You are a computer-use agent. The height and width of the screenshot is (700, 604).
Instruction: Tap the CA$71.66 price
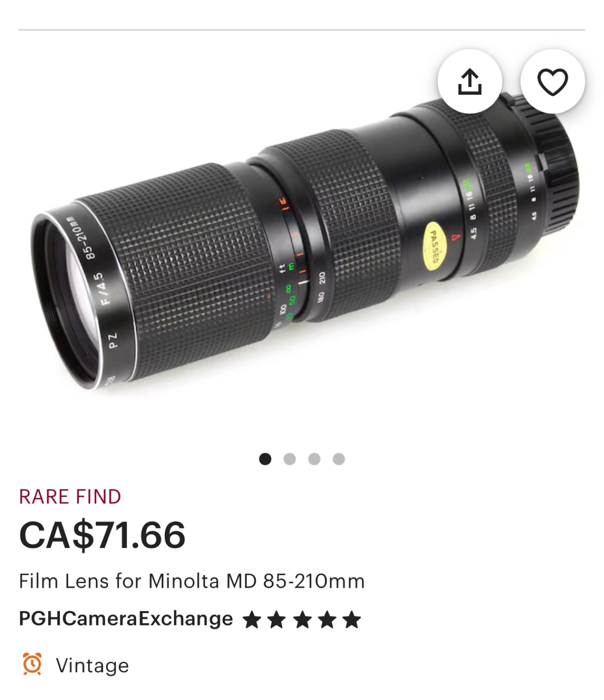pyautogui.click(x=102, y=535)
